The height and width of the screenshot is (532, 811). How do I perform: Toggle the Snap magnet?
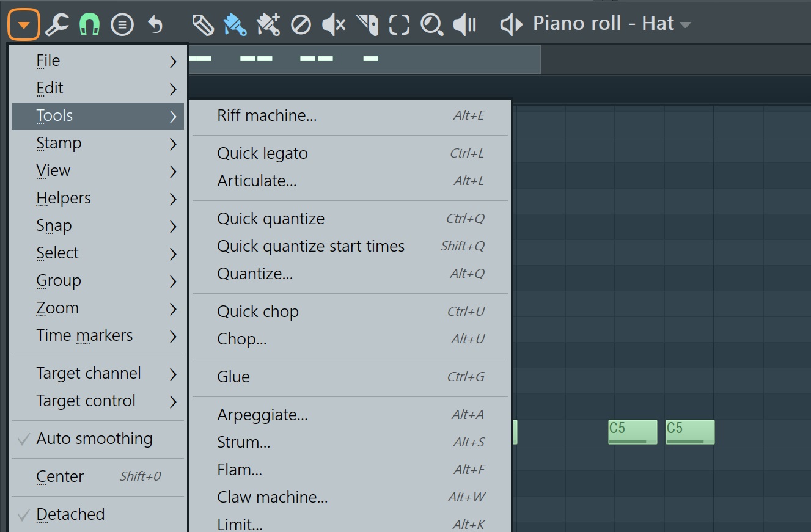tap(89, 24)
